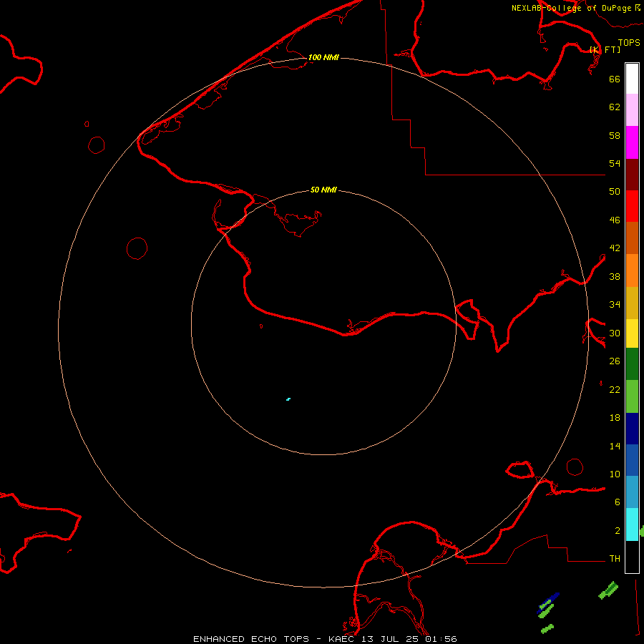Click the white swatch atop the tops scale
This screenshot has width=644, height=644.
click(632, 79)
